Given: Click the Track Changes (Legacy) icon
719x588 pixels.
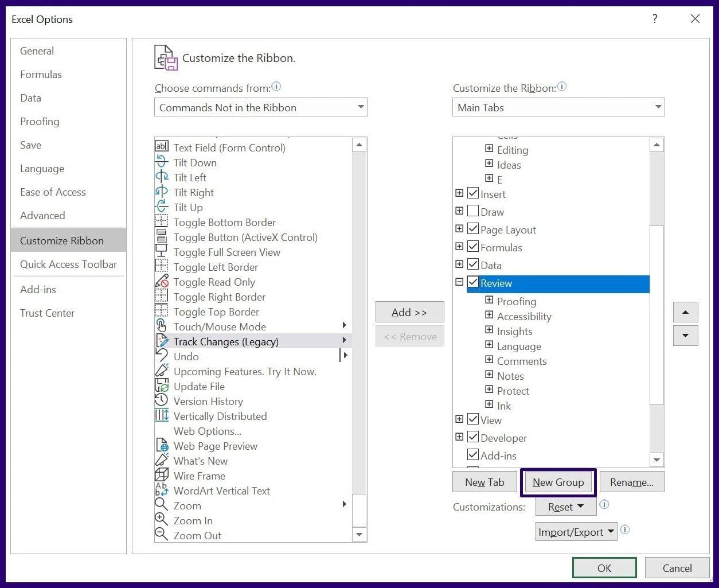Looking at the screenshot, I should click(x=162, y=341).
